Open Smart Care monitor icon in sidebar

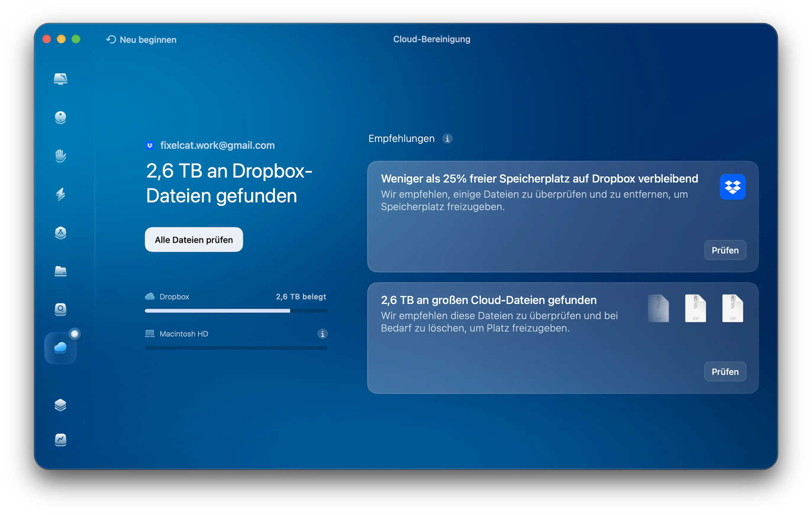point(60,79)
